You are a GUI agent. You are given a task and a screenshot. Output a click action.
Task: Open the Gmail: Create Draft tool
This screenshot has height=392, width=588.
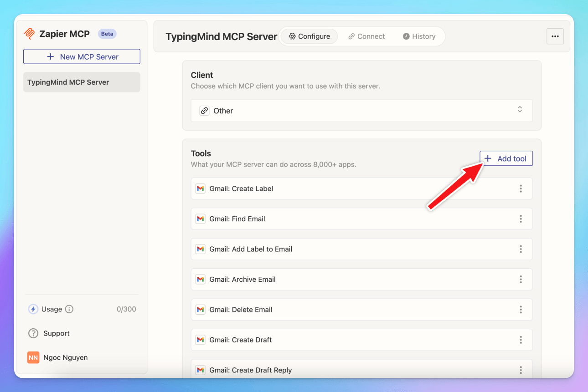(x=361, y=340)
